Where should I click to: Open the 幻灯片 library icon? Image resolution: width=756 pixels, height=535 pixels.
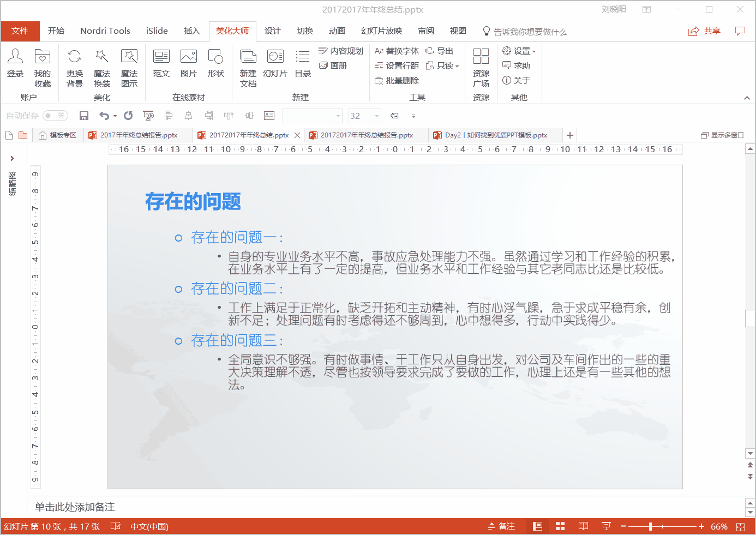pyautogui.click(x=275, y=65)
